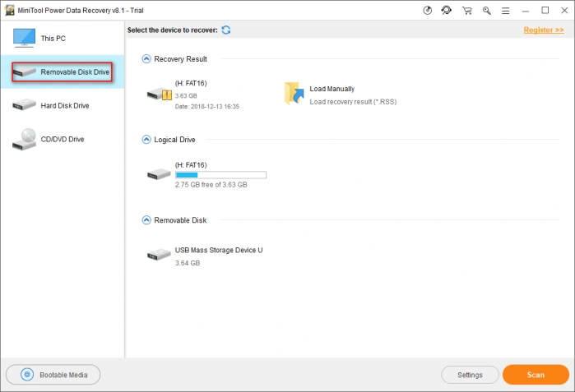The image size is (575, 392).
Task: Refresh the device list
Action: pos(226,30)
